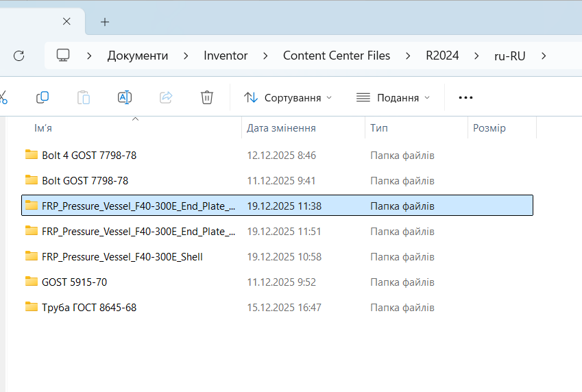Click ru-RU in the breadcrumb
Image resolution: width=582 pixels, height=392 pixels.
[x=510, y=56]
